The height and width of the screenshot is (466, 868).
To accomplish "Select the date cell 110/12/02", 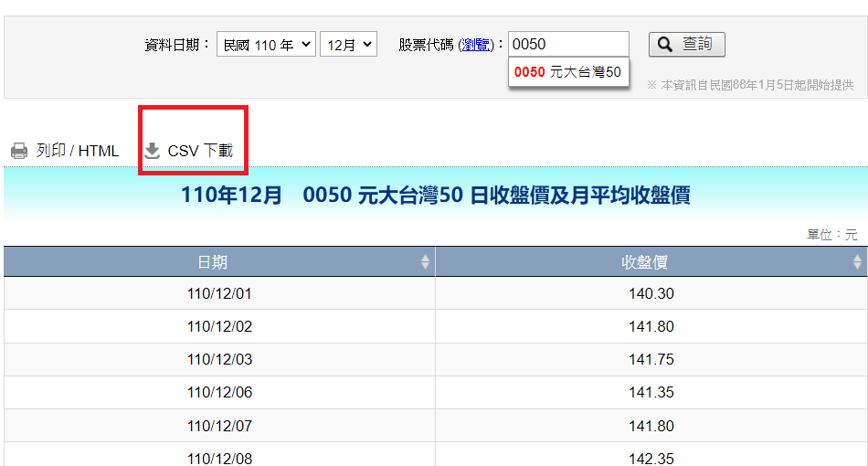I will (219, 326).
